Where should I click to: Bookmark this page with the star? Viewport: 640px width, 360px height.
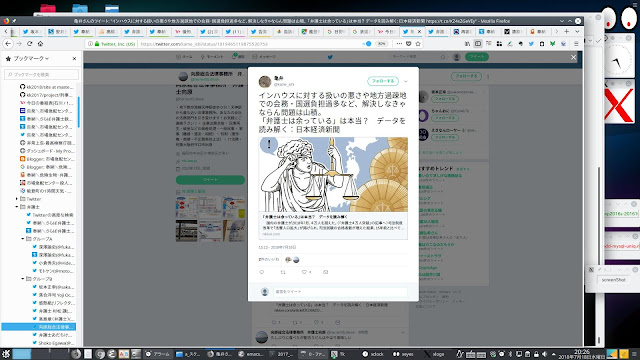coord(418,44)
